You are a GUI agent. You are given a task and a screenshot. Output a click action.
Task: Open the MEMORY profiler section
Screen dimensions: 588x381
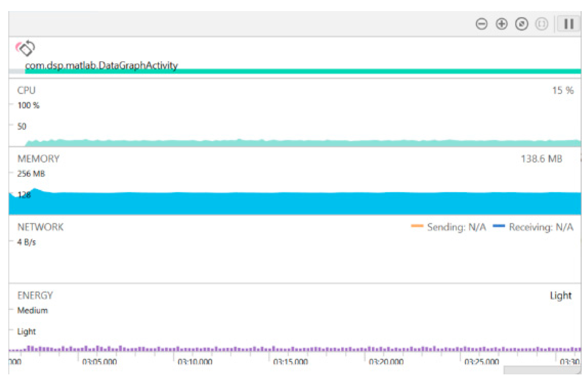(38, 159)
